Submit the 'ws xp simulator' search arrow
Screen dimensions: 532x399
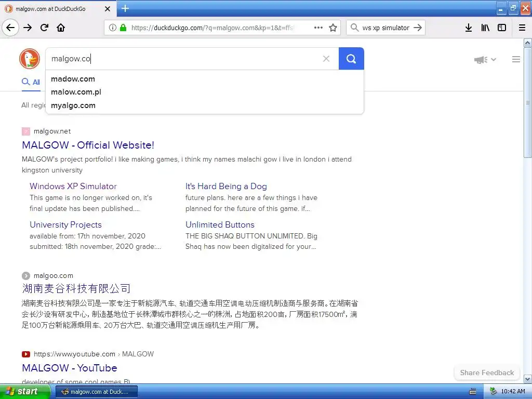click(x=418, y=28)
